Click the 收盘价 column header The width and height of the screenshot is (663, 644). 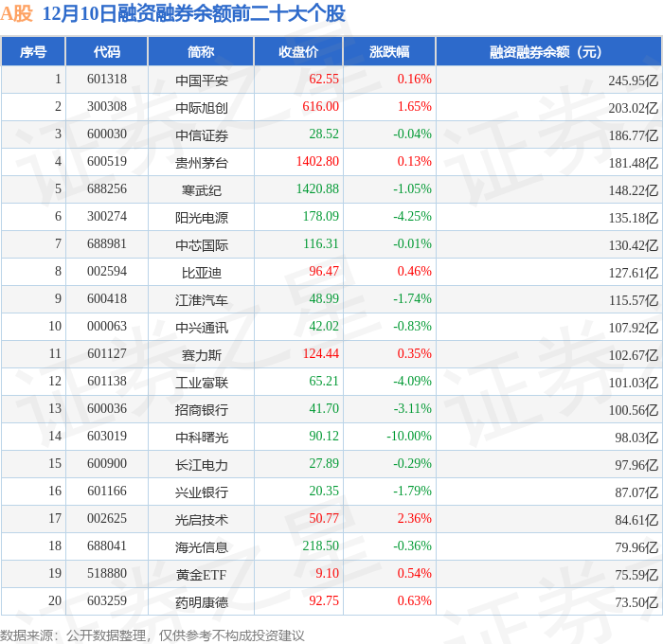tap(298, 51)
